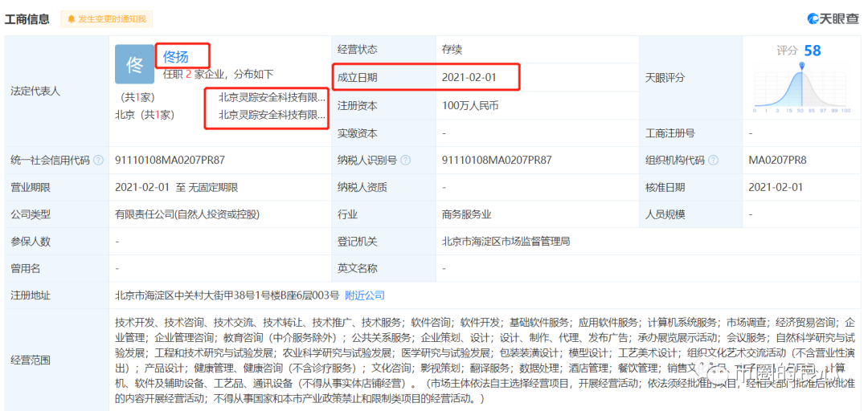The height and width of the screenshot is (411, 868).
Task: Click the score value 58
Action: tap(812, 51)
